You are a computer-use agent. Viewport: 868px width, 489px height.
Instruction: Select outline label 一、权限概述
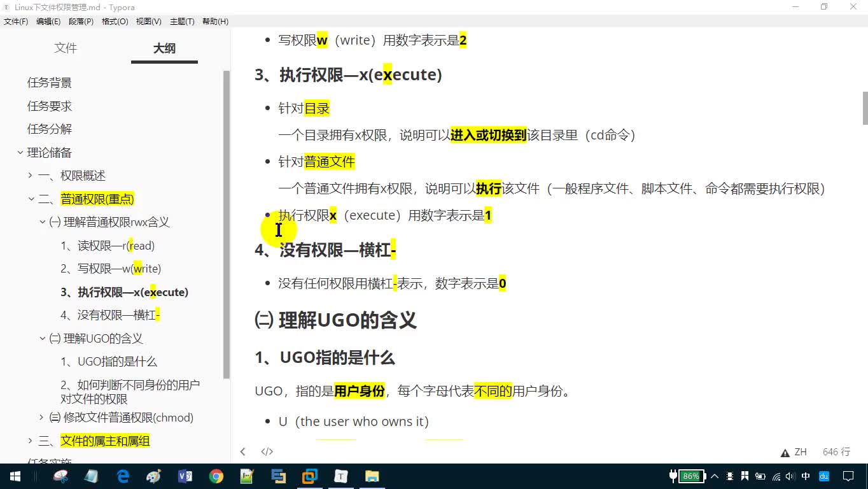(72, 175)
